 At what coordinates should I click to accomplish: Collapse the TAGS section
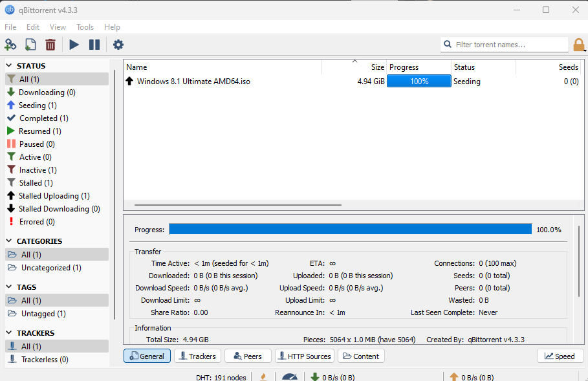coord(9,287)
